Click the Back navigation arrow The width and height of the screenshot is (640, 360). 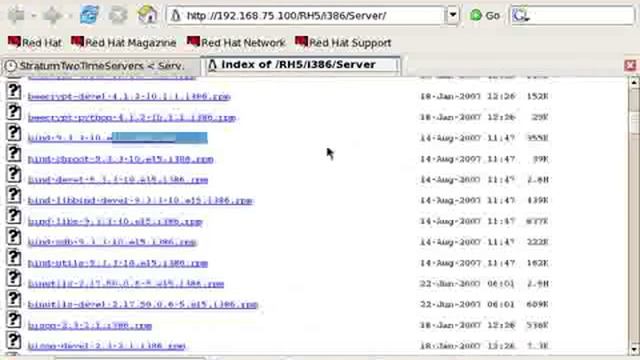coord(17,16)
